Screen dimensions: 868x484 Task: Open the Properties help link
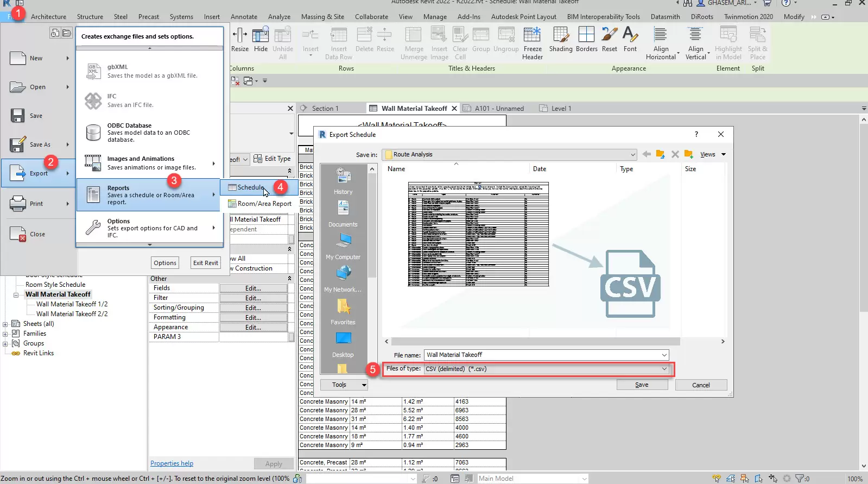point(172,463)
